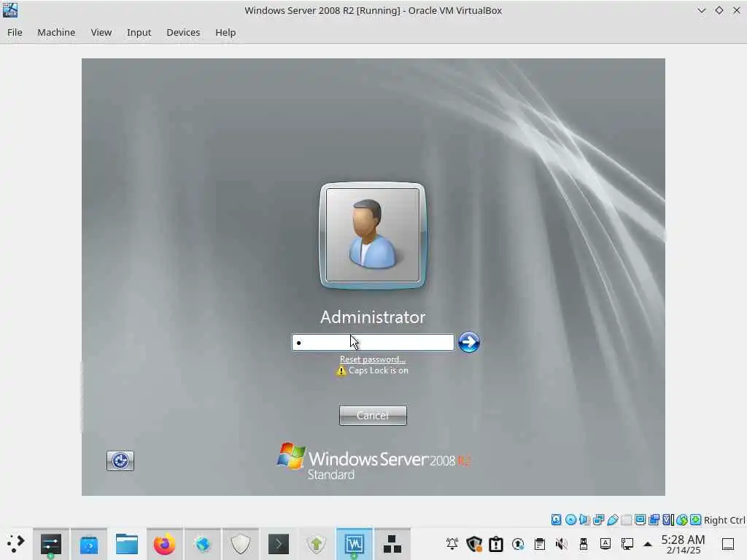The image size is (747, 560).
Task: Click the network adapters status icon
Action: 598,519
